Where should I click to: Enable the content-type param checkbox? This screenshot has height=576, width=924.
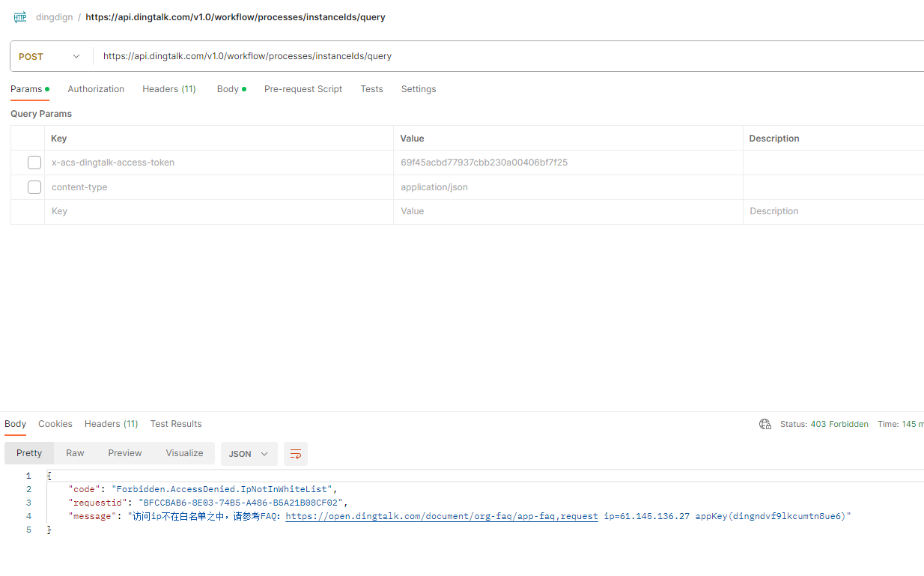(x=34, y=187)
